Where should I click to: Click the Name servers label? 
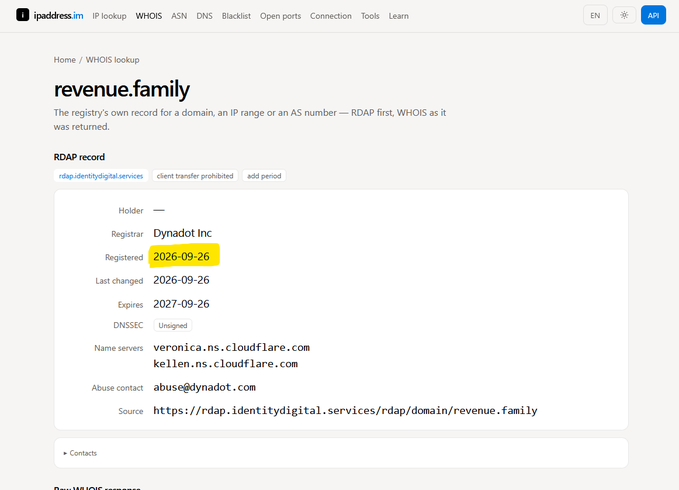click(119, 348)
